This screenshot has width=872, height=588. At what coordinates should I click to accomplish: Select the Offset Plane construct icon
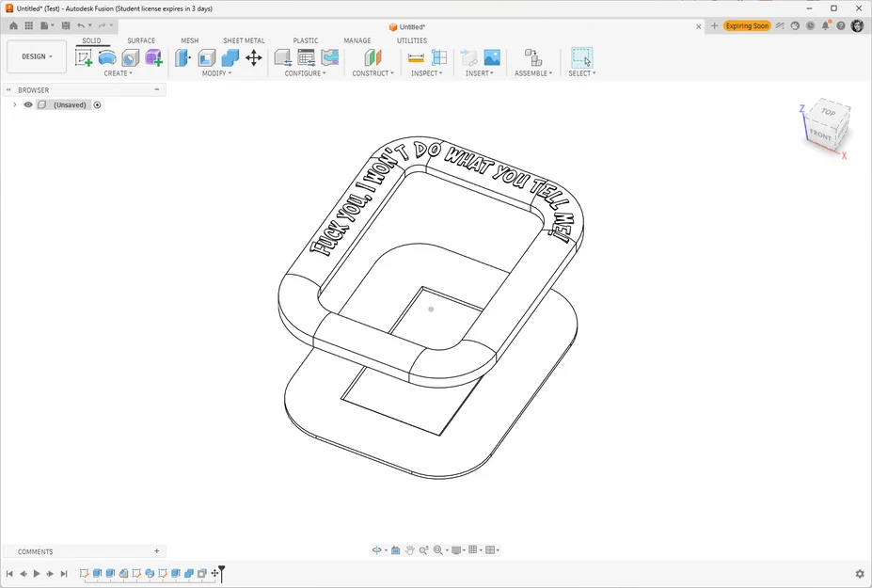coord(373,57)
